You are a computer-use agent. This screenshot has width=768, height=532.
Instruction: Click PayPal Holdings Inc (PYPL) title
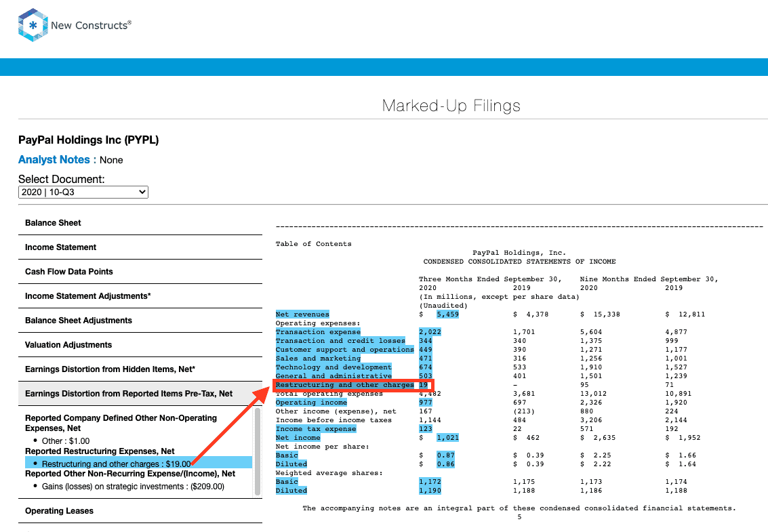[89, 140]
